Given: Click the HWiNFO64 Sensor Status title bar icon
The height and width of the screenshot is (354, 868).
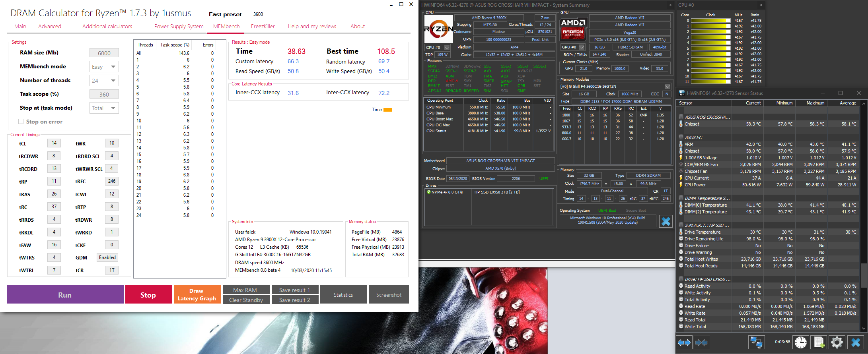Looking at the screenshot, I should [681, 93].
